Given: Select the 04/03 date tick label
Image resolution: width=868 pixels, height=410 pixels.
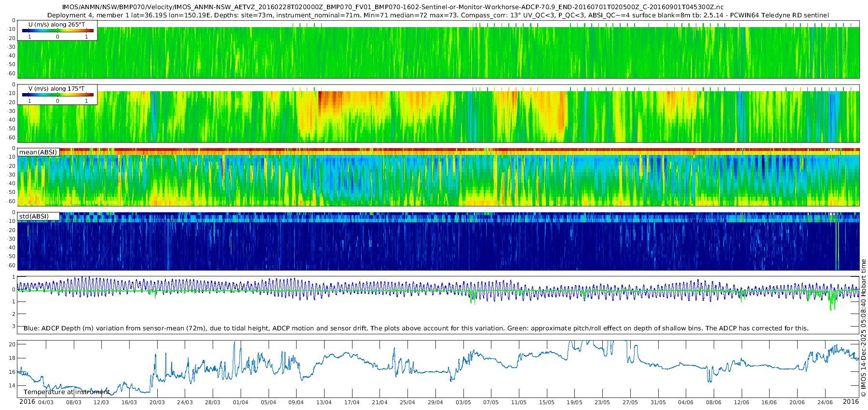Looking at the screenshot, I should (x=46, y=403).
